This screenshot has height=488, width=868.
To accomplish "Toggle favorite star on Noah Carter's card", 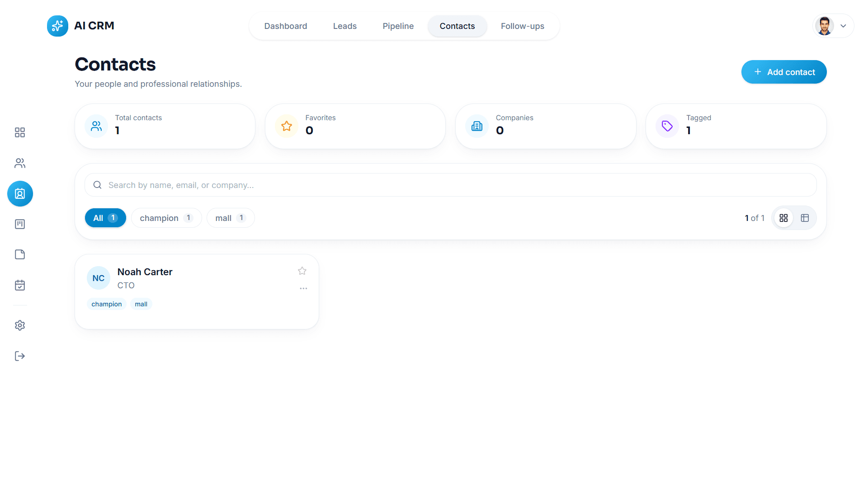I will click(302, 271).
